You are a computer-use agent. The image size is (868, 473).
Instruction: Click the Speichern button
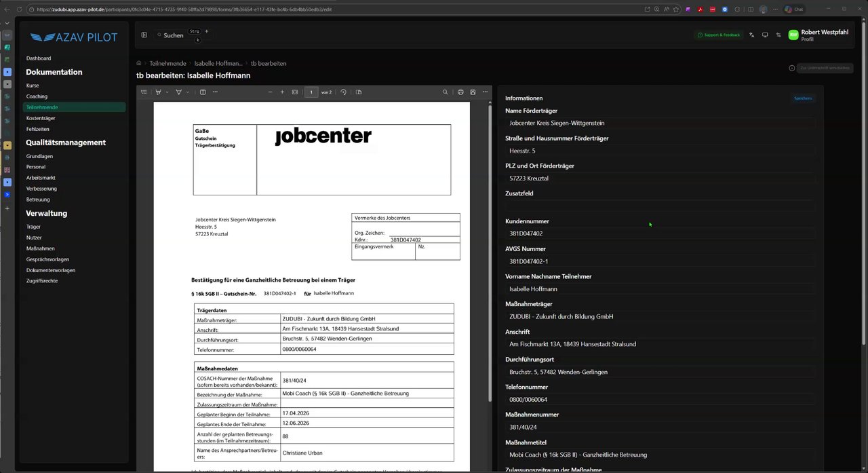click(x=803, y=98)
